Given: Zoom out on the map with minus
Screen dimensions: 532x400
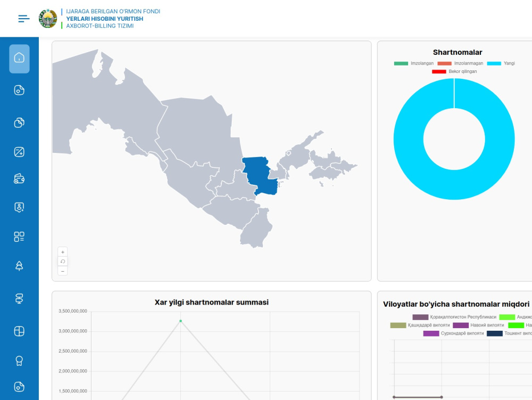Looking at the screenshot, I should click(x=62, y=271).
